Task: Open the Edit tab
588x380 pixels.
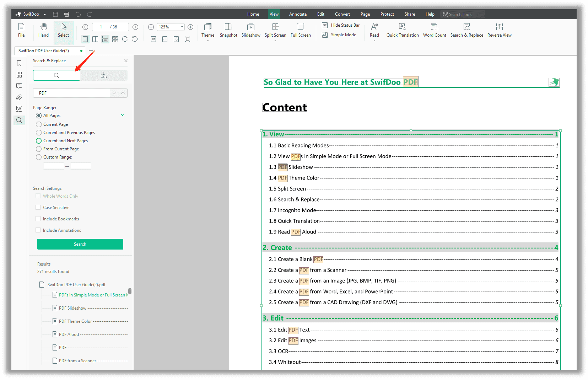Action: [x=321, y=14]
